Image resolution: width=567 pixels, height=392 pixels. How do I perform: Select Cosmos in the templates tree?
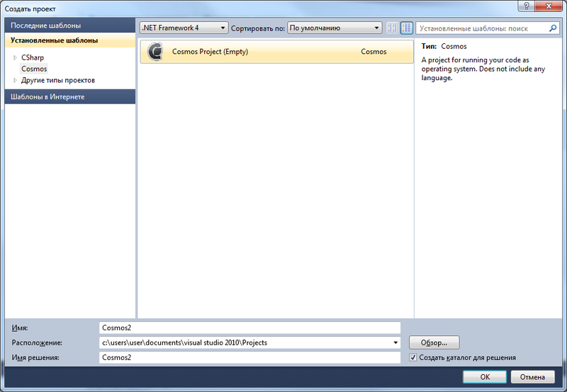pos(34,69)
